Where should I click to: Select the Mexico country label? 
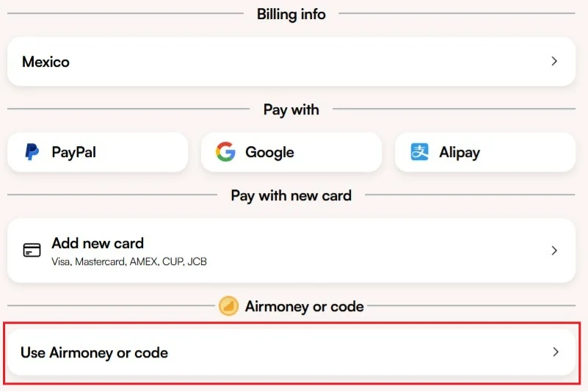click(x=46, y=62)
